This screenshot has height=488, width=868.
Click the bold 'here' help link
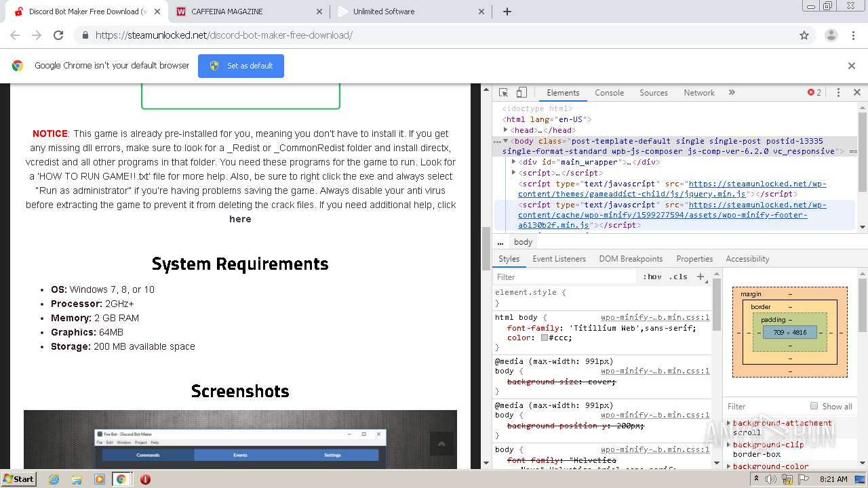coord(240,219)
